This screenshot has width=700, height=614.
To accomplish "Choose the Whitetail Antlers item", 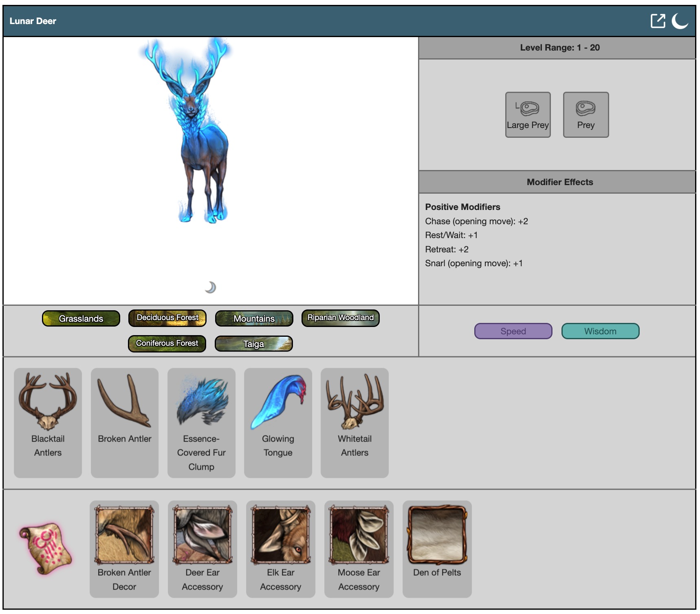I will coord(354,422).
